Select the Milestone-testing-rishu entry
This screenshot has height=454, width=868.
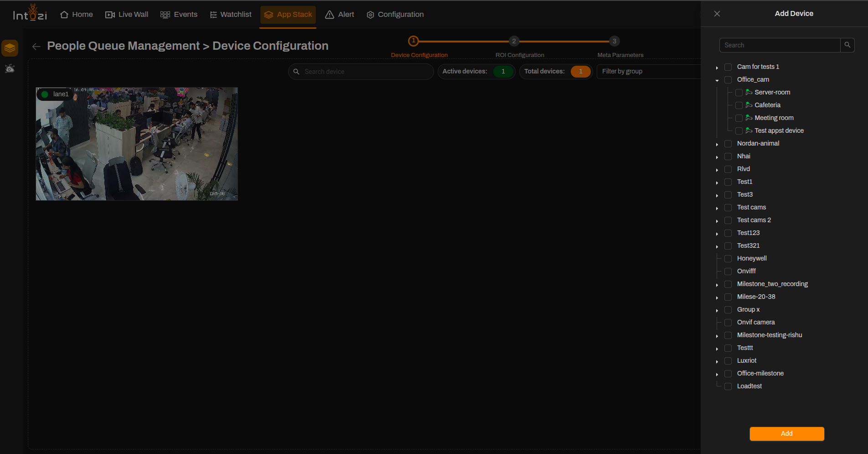click(x=770, y=335)
